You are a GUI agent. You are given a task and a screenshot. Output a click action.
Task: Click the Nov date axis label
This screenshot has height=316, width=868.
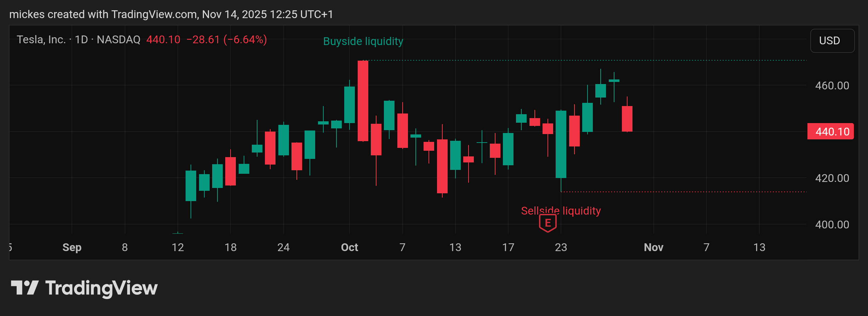(653, 247)
